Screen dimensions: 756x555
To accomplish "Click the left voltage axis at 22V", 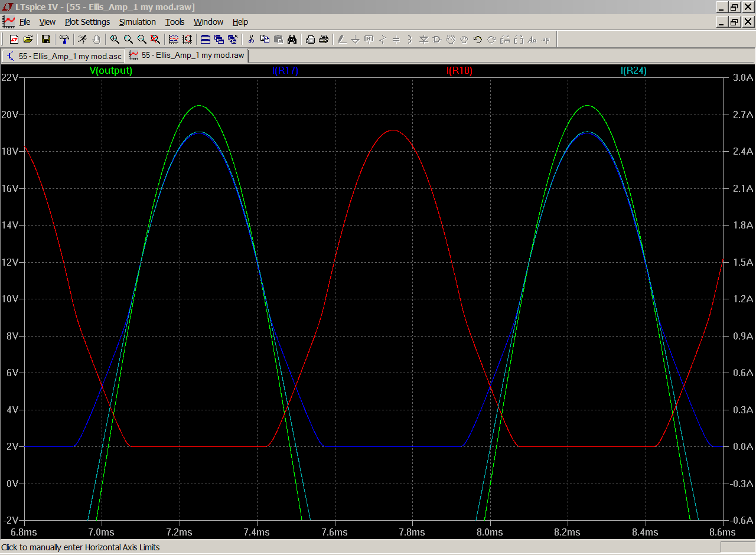I will click(11, 77).
